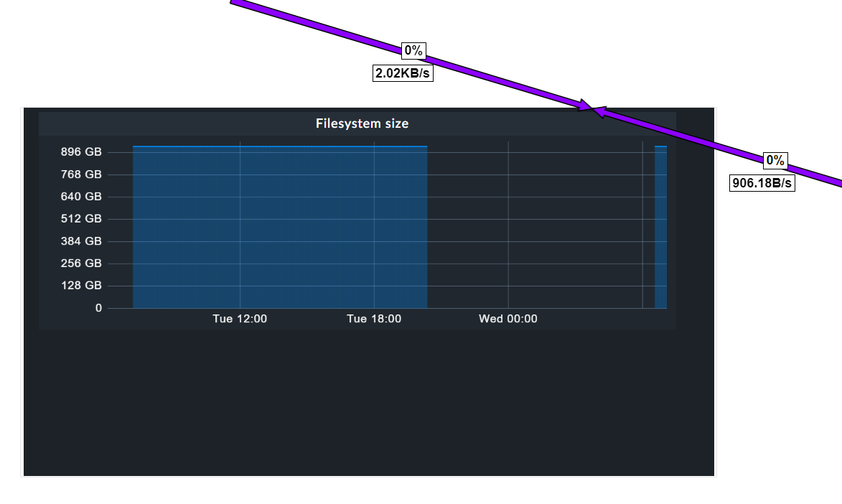The height and width of the screenshot is (504, 842).
Task: Select the Wed 00:00 time axis label
Action: point(506,319)
